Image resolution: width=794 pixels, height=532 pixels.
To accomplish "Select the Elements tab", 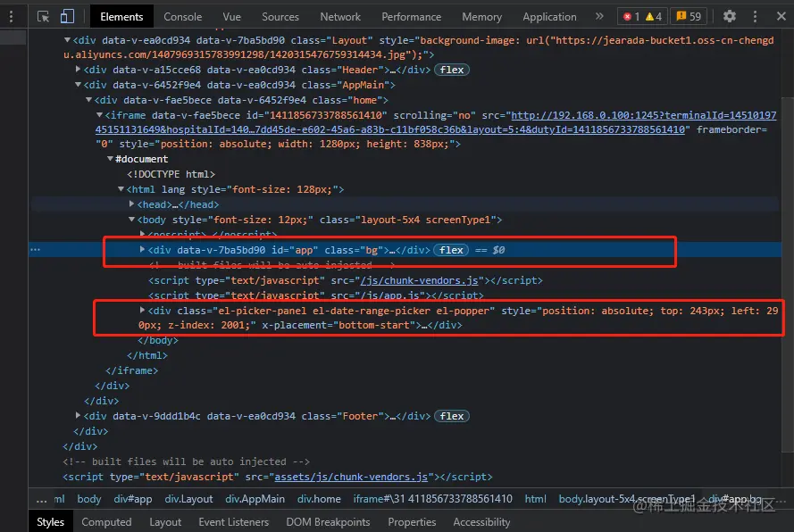I will point(121,17).
